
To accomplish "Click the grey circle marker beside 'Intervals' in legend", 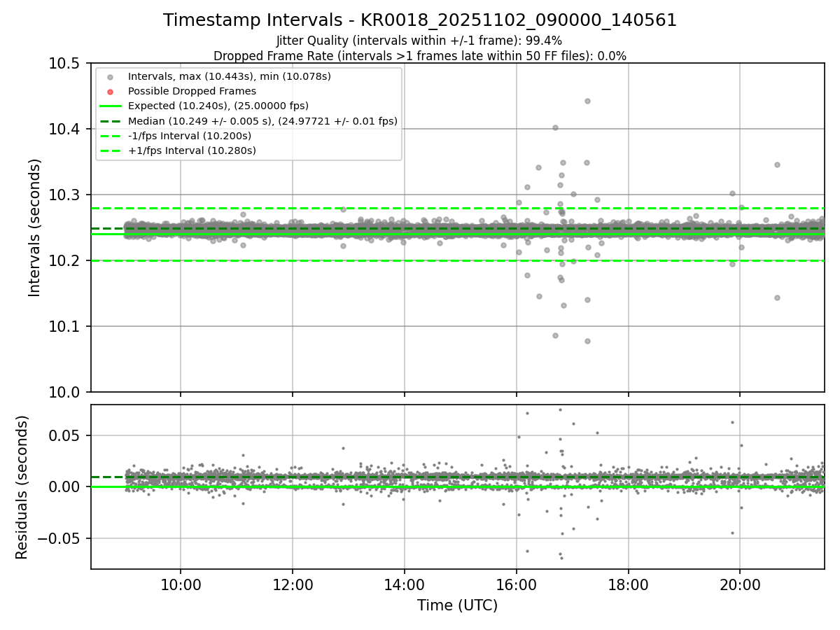I will 110,76.
